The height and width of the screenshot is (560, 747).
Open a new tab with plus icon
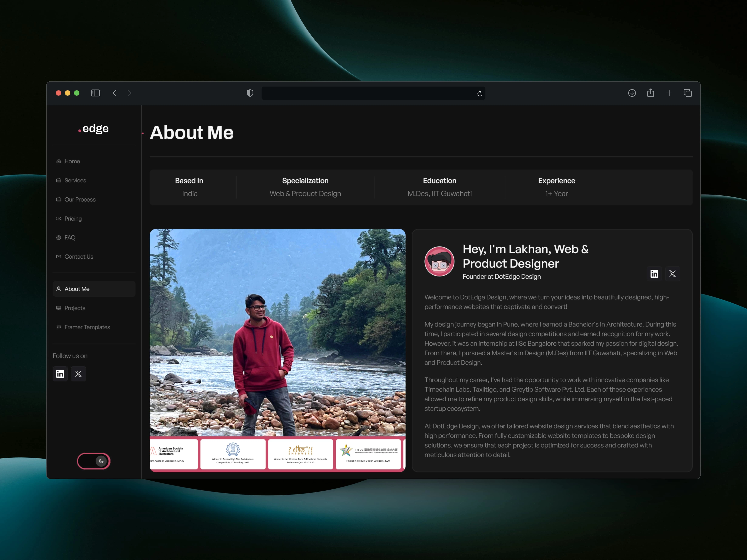669,93
